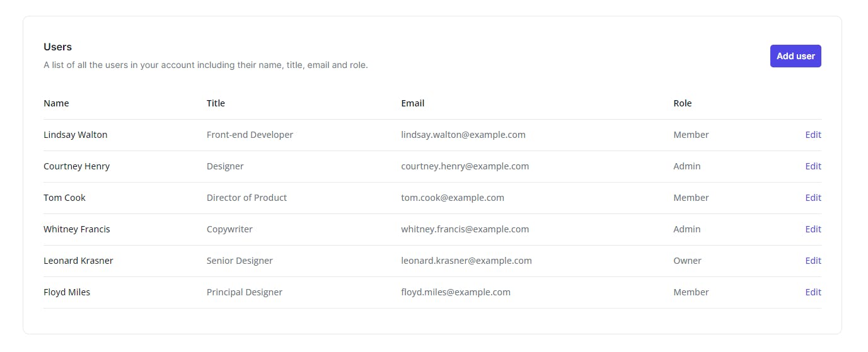Click the whitney.francis@example.com email

pyautogui.click(x=465, y=229)
